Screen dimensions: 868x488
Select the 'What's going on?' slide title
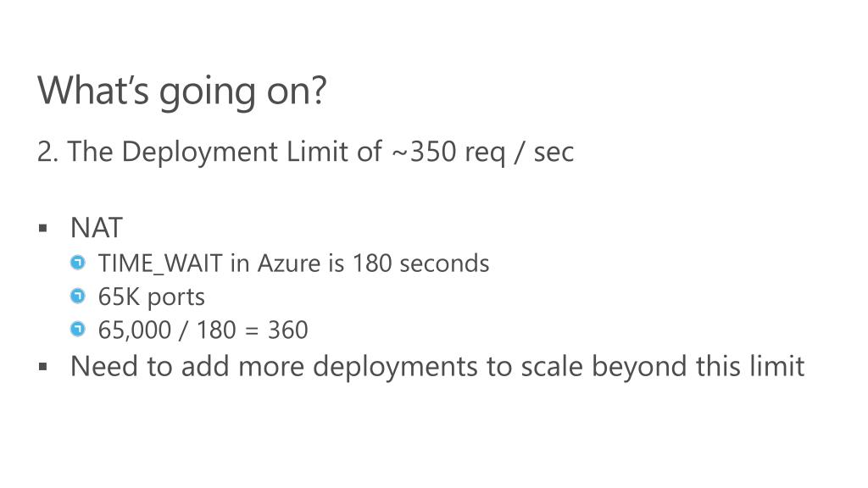coord(182,91)
